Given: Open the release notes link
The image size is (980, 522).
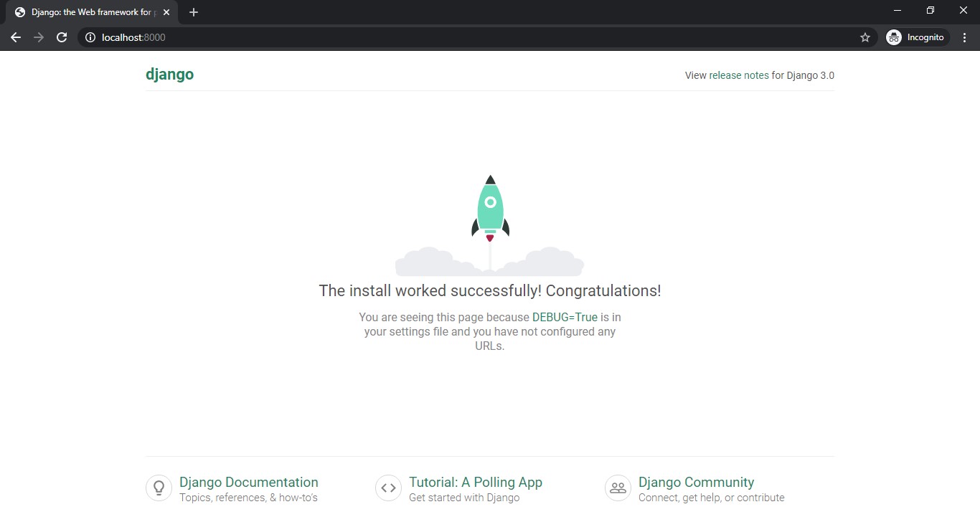Looking at the screenshot, I should [739, 75].
